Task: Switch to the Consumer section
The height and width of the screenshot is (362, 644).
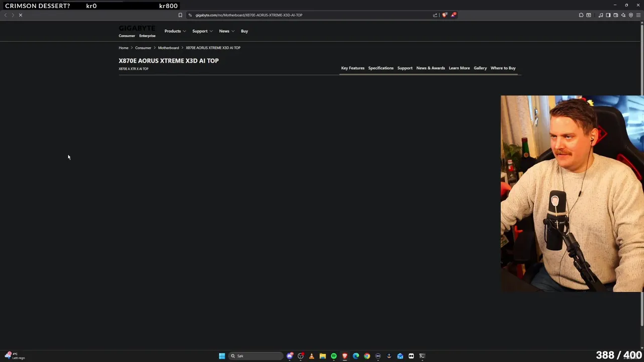Action: (127, 36)
